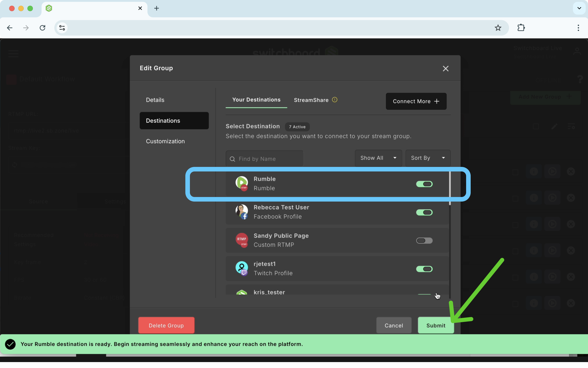This screenshot has width=588, height=368.
Task: Close the Edit Group dialog
Action: (x=445, y=69)
